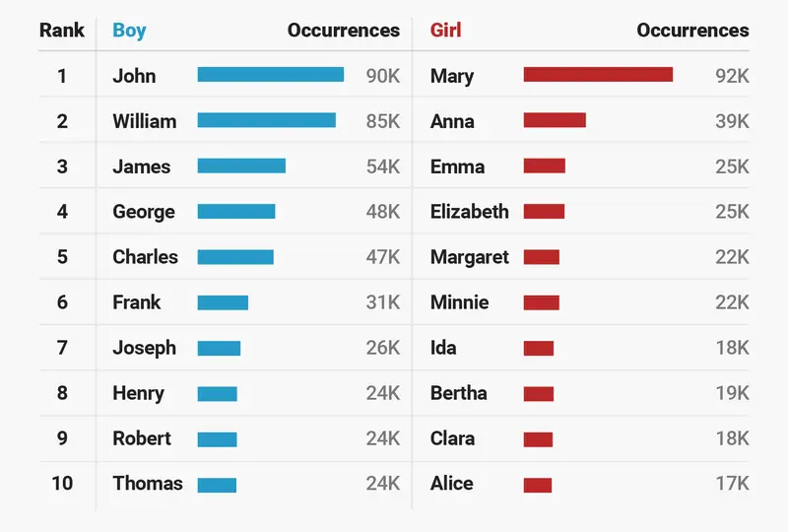Select the 31K value for Frank

tap(382, 302)
